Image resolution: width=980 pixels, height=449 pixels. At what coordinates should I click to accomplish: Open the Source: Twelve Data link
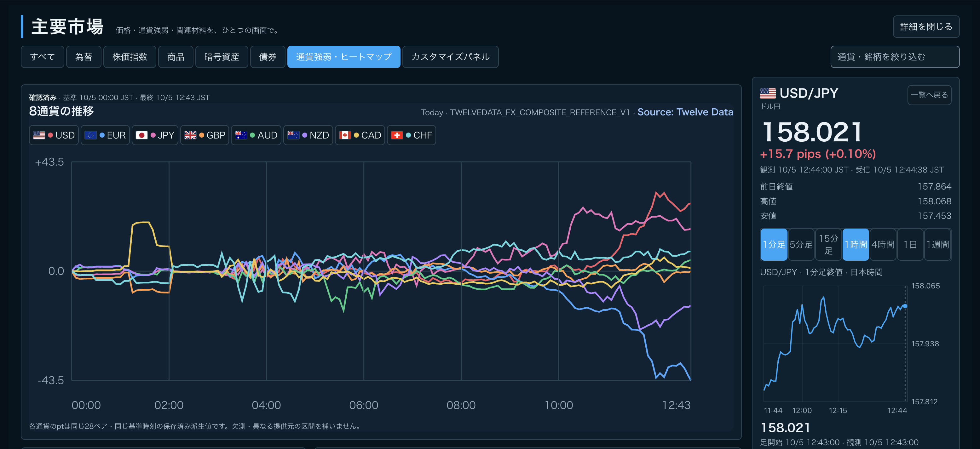click(685, 112)
